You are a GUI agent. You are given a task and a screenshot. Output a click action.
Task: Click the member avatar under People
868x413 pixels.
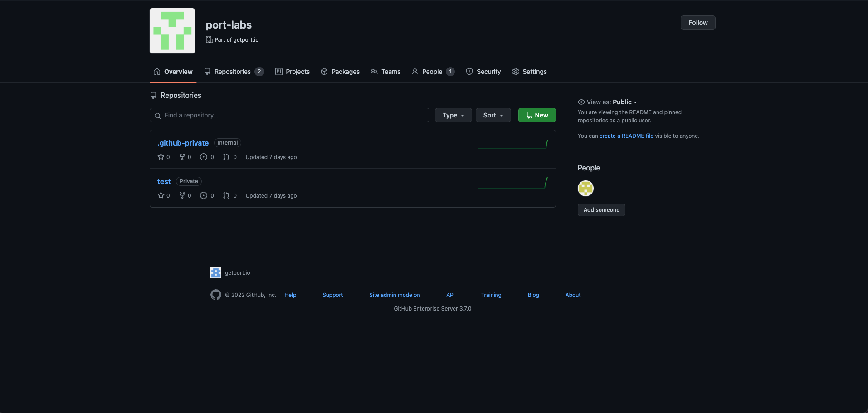coord(585,188)
